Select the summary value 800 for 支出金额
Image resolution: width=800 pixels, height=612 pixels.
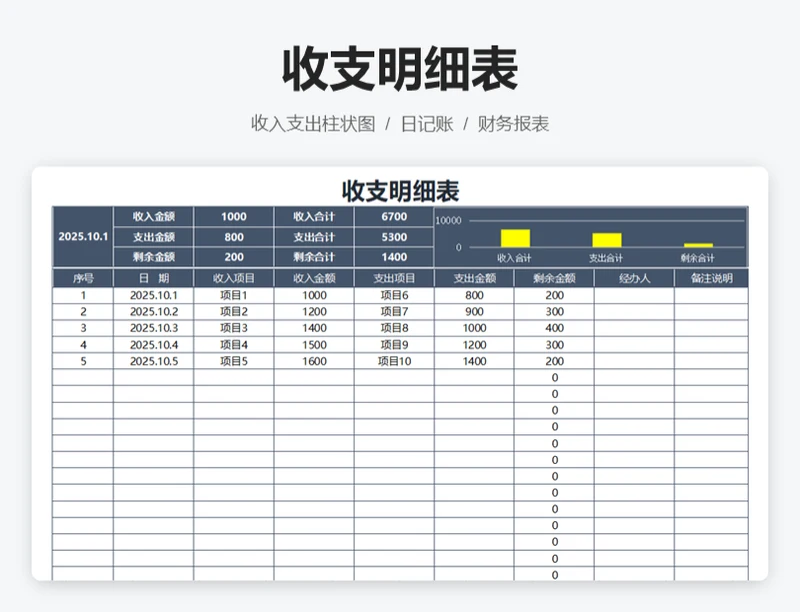coord(234,237)
